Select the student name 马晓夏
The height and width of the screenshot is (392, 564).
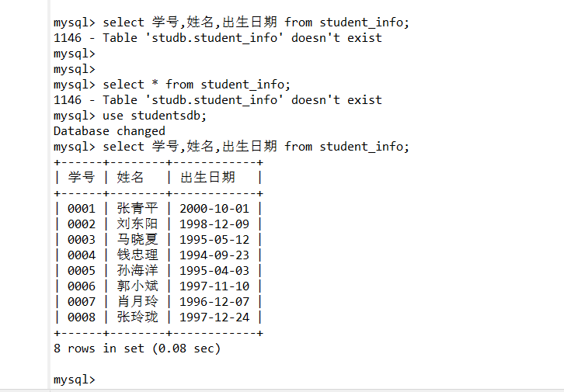pos(138,240)
